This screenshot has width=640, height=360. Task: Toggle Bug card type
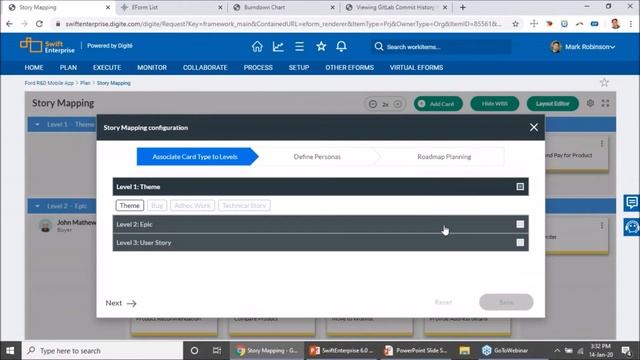click(157, 205)
